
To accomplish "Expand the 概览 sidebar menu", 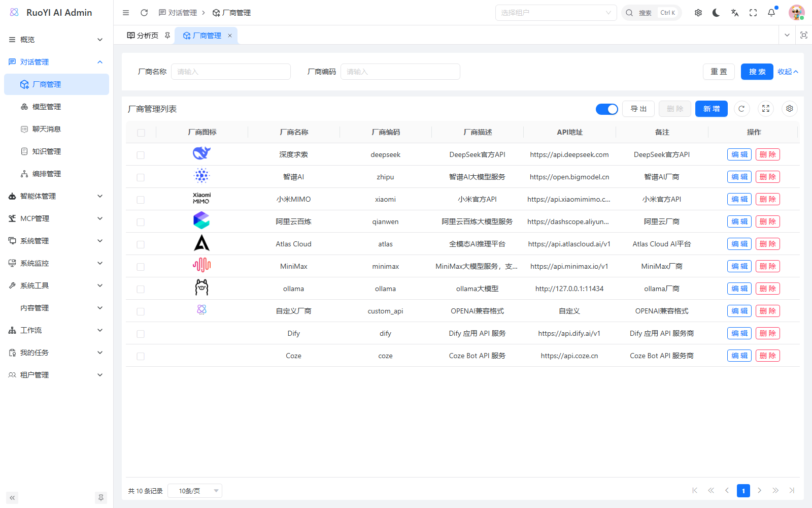I will 56,40.
